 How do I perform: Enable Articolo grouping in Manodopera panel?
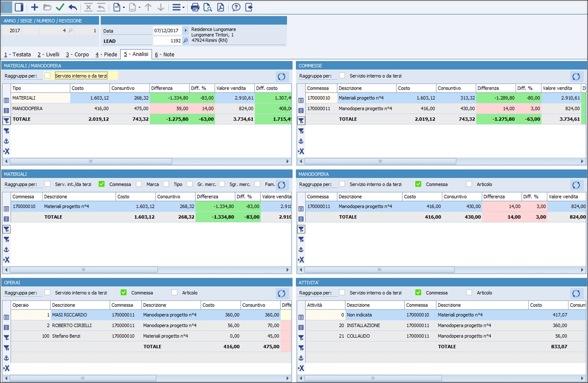pos(469,184)
